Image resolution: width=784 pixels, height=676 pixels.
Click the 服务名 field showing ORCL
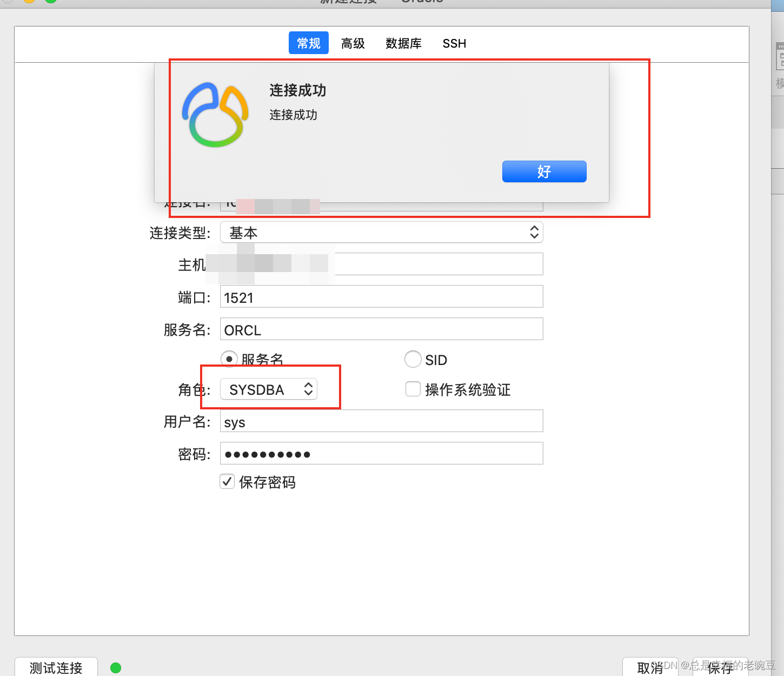(x=381, y=329)
